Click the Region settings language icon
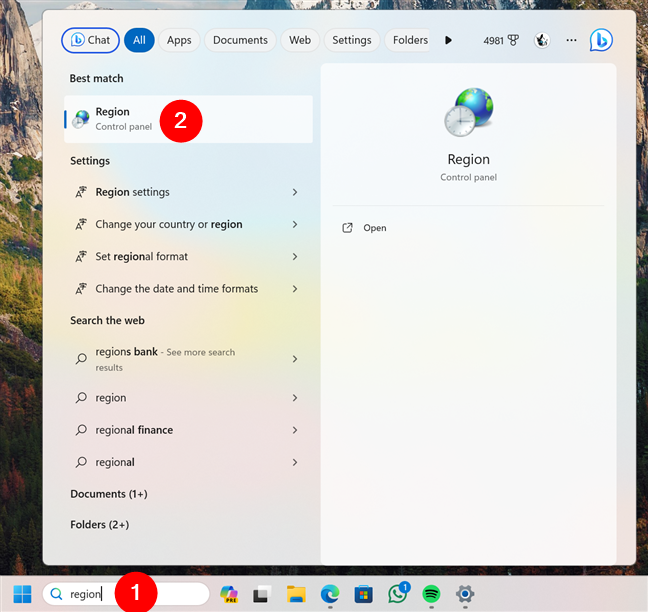The image size is (648, 612). tap(81, 192)
